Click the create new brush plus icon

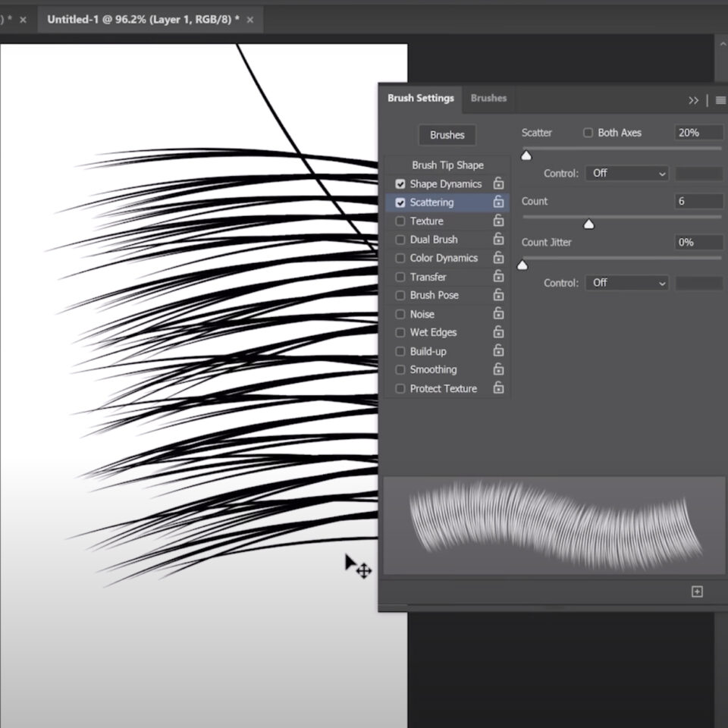pyautogui.click(x=697, y=591)
